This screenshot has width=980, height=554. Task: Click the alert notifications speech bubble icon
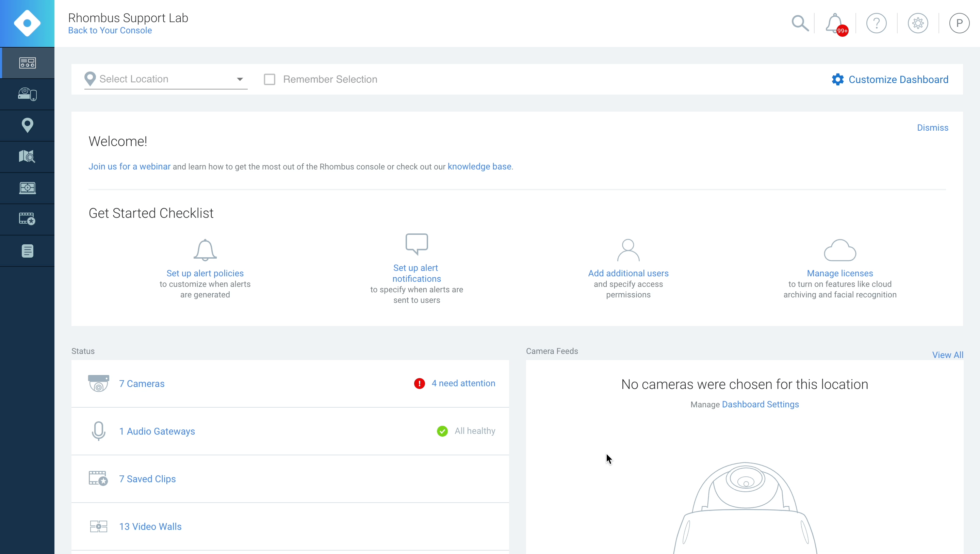(416, 244)
